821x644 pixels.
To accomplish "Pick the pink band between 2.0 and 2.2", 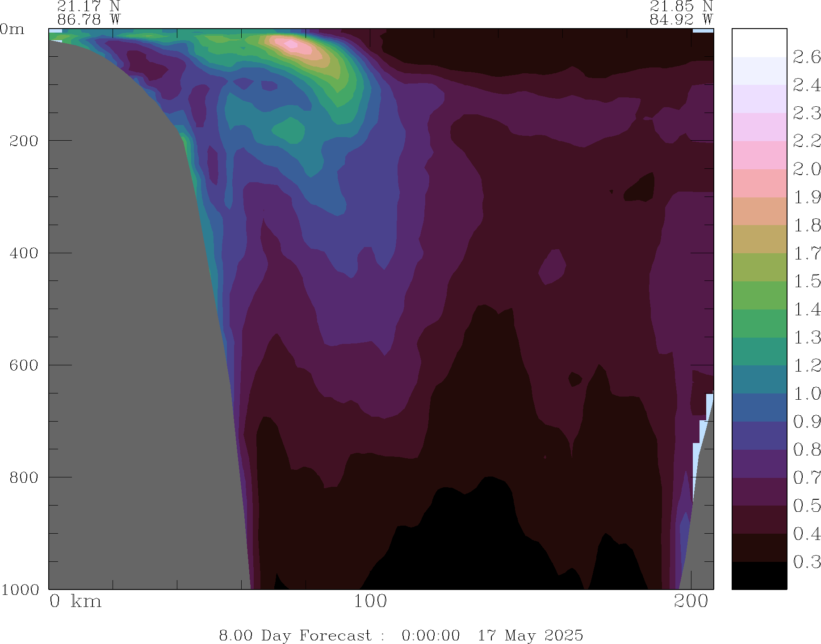I will [x=759, y=155].
